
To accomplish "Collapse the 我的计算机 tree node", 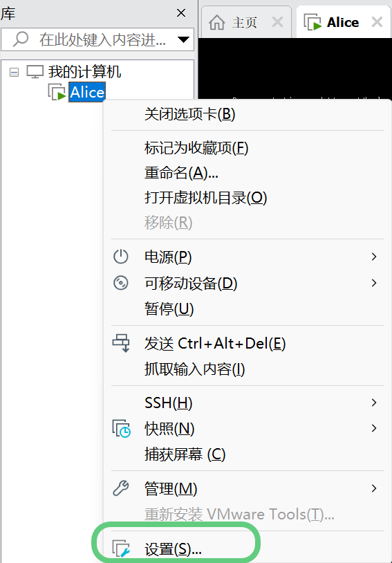I will [x=14, y=73].
